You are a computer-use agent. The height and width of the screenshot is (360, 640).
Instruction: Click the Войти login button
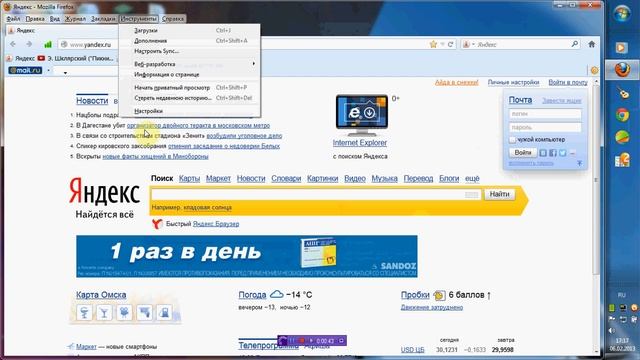pos(523,153)
